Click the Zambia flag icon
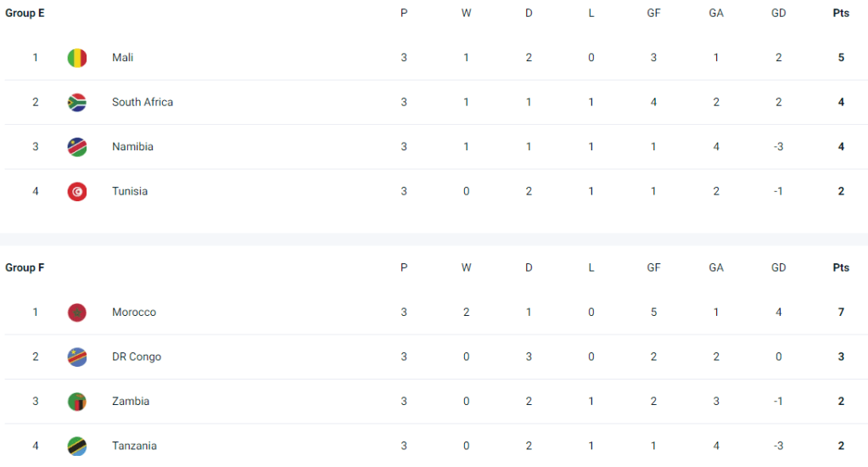 click(x=77, y=402)
